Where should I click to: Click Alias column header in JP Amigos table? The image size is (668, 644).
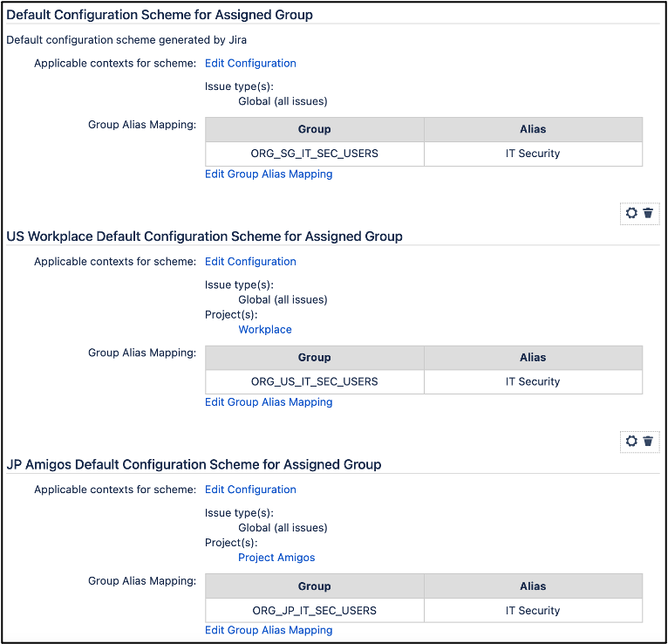pyautogui.click(x=533, y=586)
